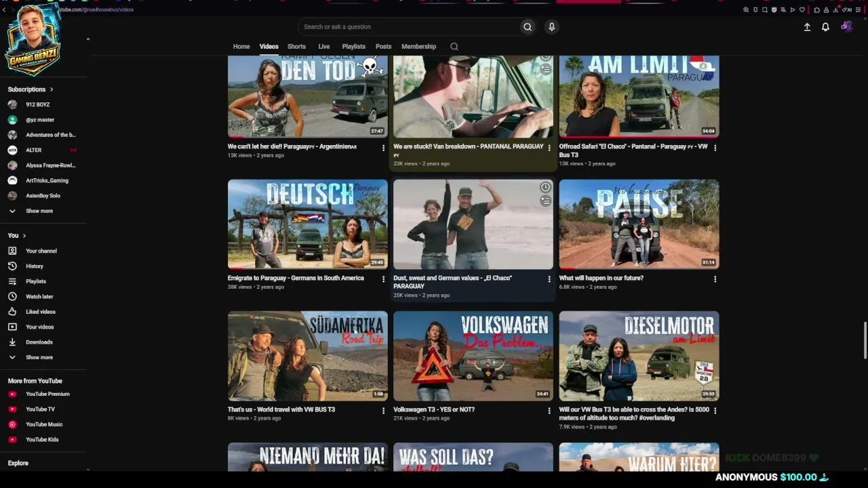Open 'What will happen in our future?' title link
The image size is (868, 488).
point(601,278)
